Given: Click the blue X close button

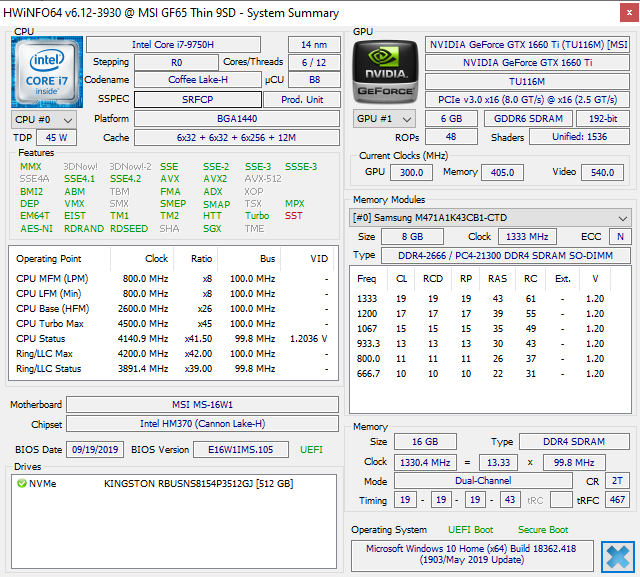Looking at the screenshot, I should click(x=619, y=555).
